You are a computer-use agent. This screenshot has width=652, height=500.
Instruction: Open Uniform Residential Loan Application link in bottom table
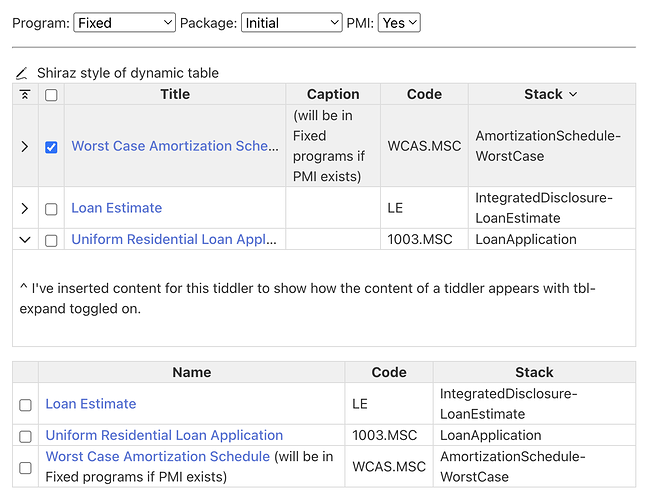164,435
